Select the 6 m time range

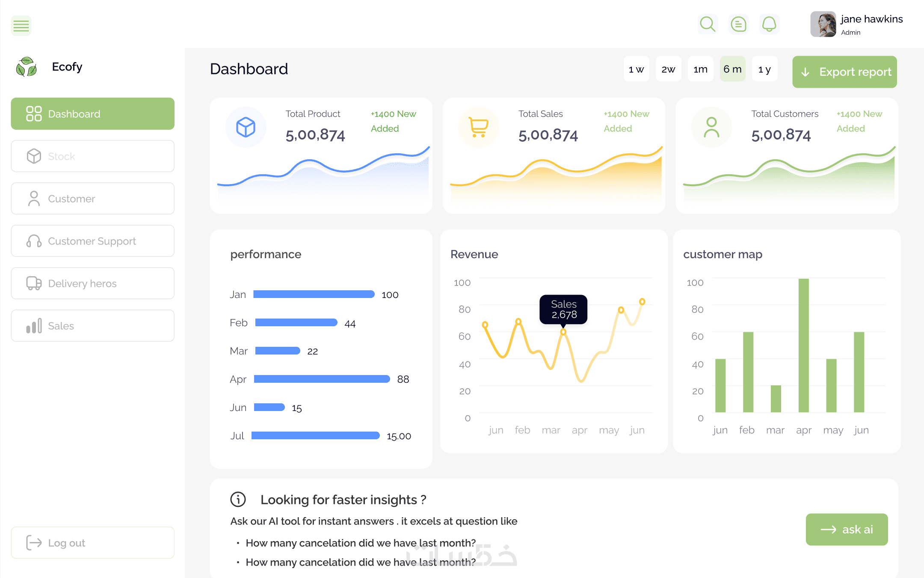click(732, 69)
